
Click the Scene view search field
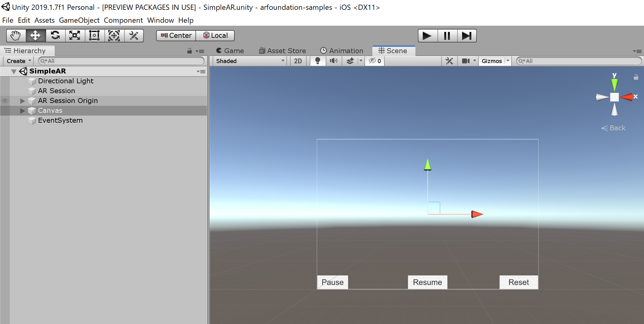coord(578,61)
